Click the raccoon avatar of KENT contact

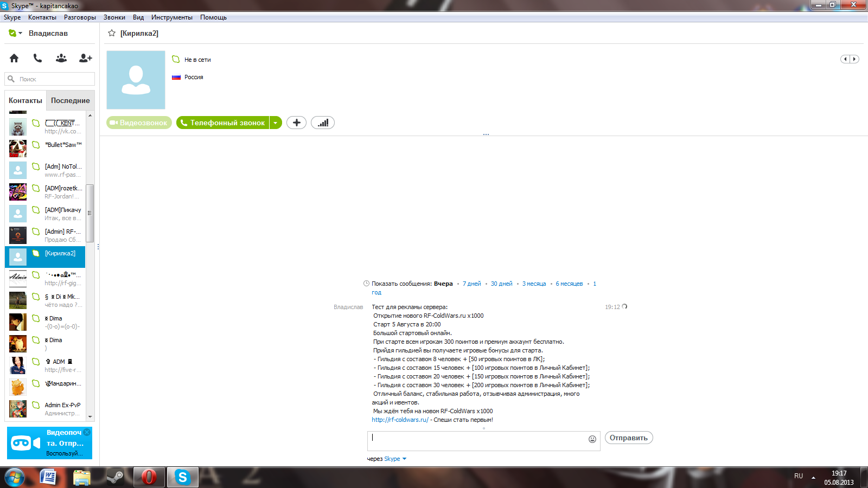(18, 127)
